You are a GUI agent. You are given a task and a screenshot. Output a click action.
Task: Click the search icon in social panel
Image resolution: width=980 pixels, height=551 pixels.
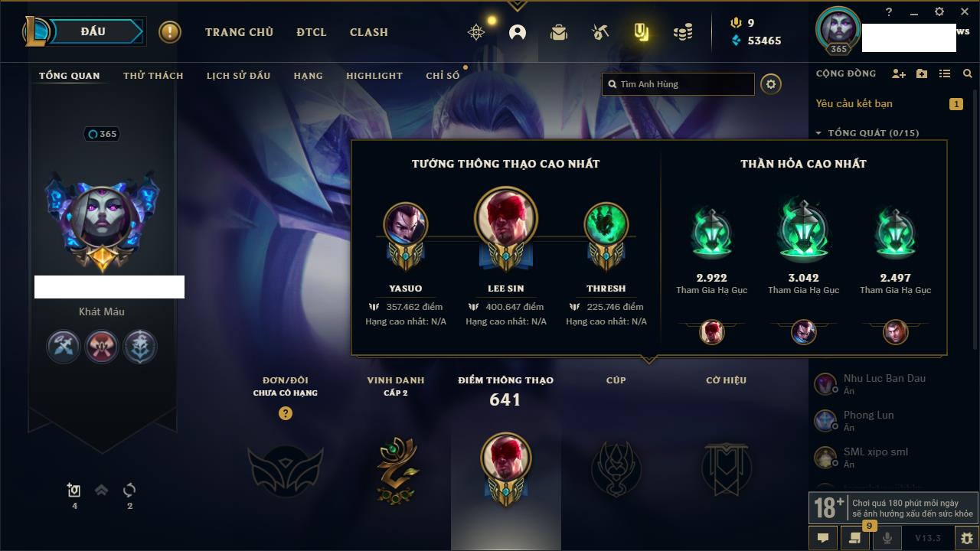point(968,73)
